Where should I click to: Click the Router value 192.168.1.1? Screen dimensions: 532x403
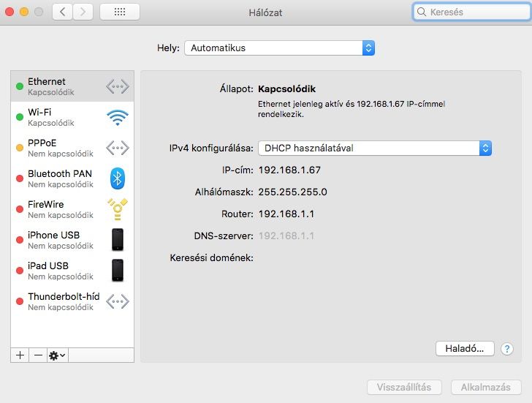tap(286, 214)
